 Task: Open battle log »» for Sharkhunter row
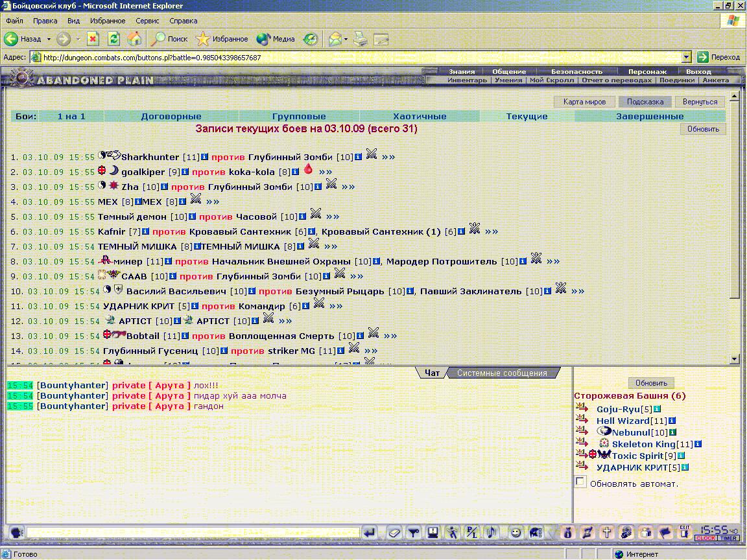click(388, 157)
